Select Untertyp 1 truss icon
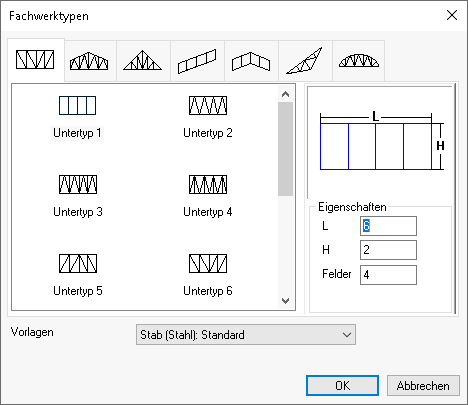468x405 pixels. tap(78, 106)
